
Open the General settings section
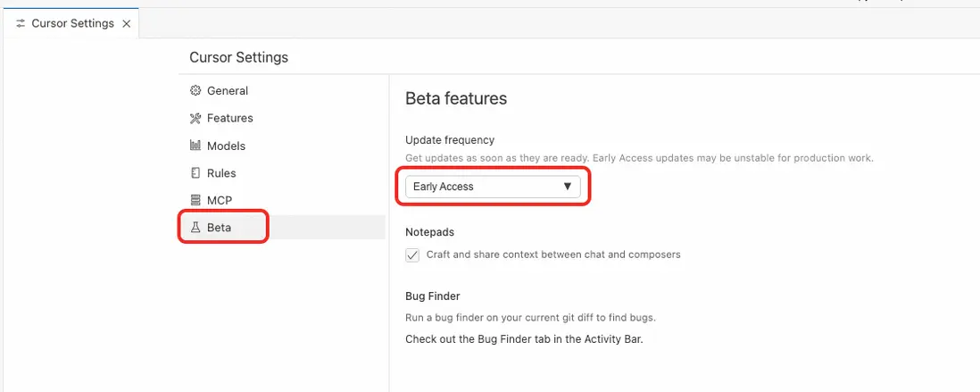[228, 91]
